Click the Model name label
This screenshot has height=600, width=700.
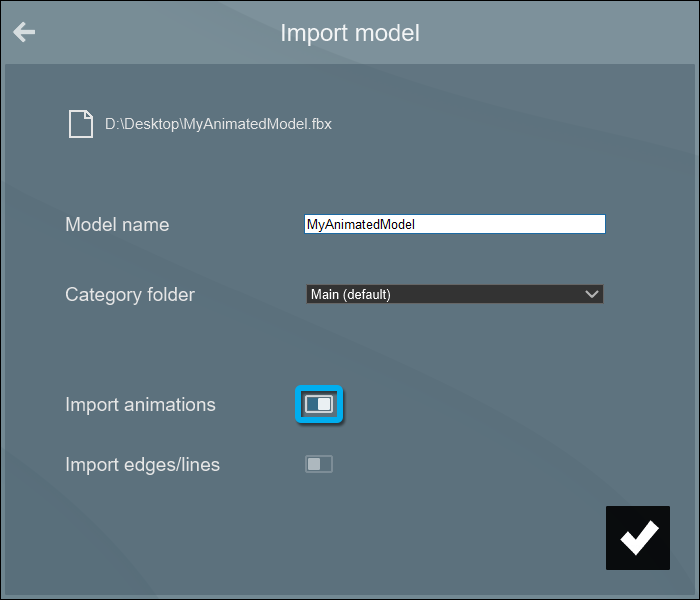(117, 225)
